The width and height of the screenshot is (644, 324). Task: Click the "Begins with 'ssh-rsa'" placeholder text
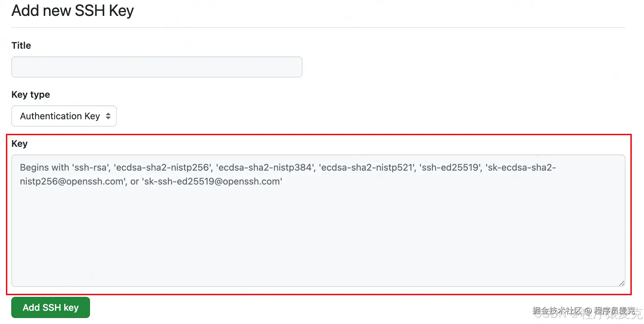point(65,167)
